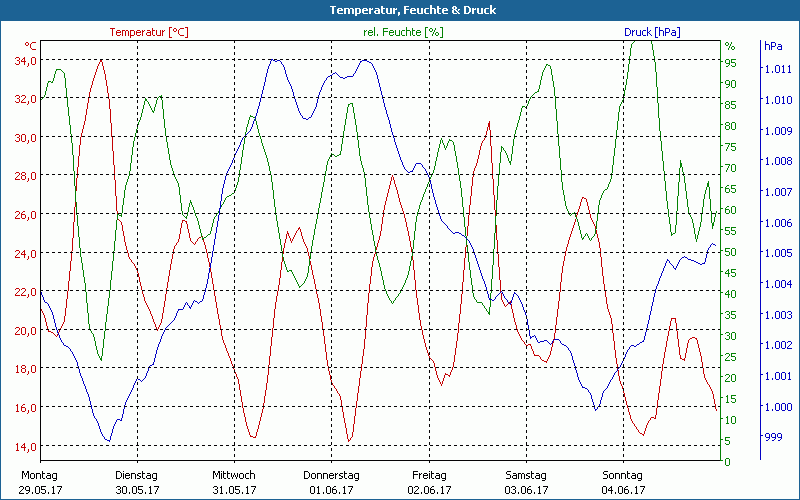Select the Donnerstag day label
This screenshot has width=800, height=500.
click(331, 475)
